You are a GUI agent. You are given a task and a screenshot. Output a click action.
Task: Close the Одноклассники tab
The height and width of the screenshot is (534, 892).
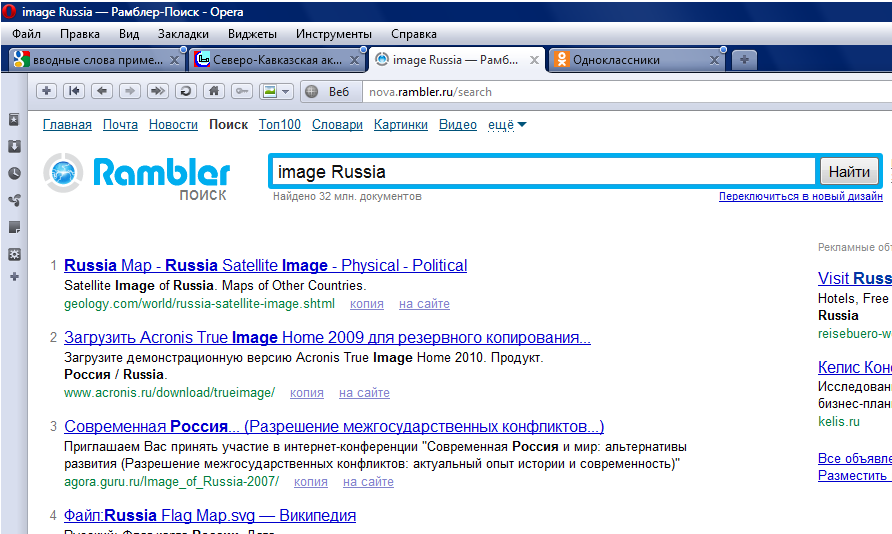tap(714, 60)
